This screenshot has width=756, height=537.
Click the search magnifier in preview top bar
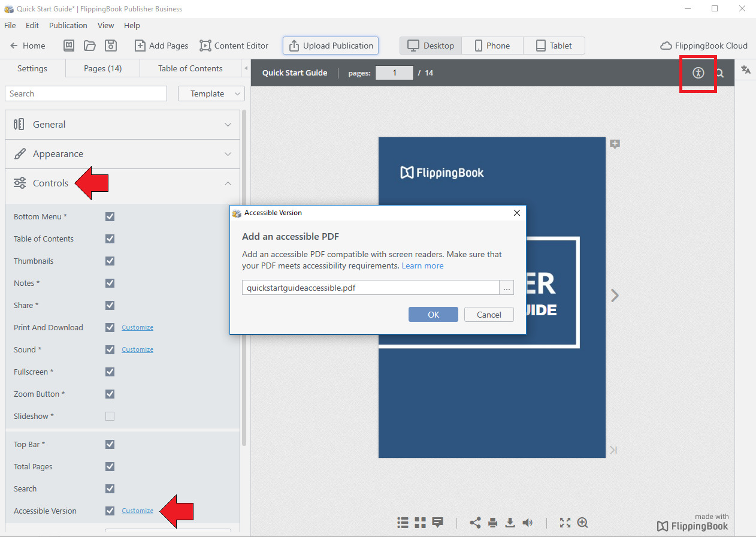pyautogui.click(x=720, y=73)
